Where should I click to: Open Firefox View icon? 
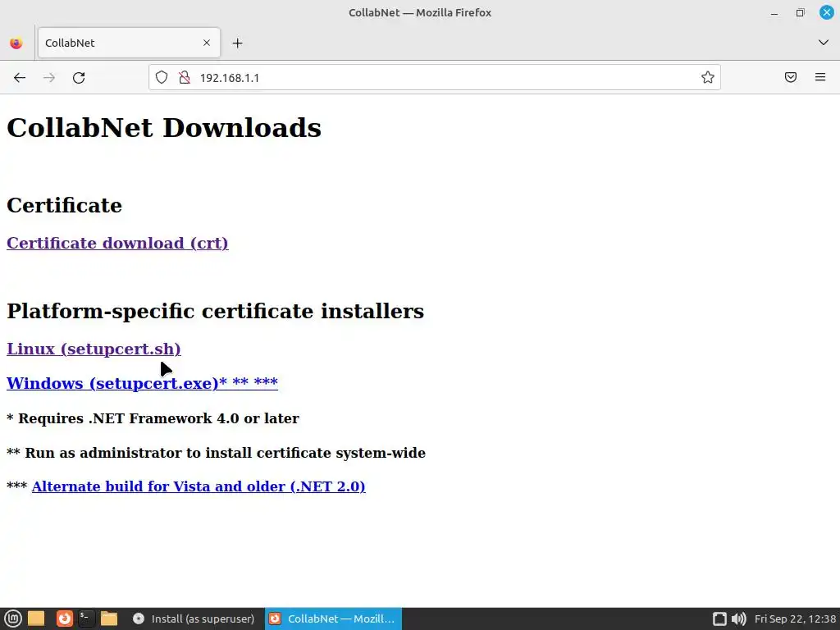16,43
